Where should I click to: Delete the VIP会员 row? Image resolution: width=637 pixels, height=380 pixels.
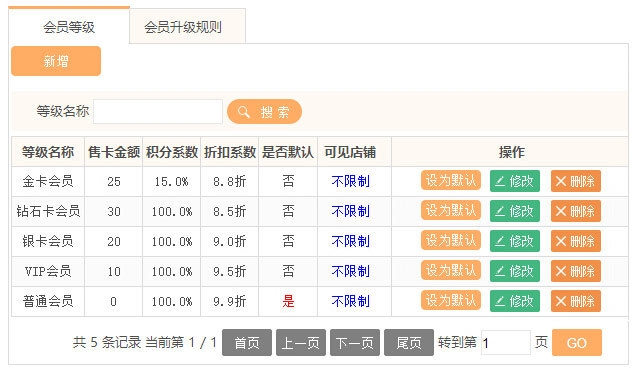pos(576,271)
